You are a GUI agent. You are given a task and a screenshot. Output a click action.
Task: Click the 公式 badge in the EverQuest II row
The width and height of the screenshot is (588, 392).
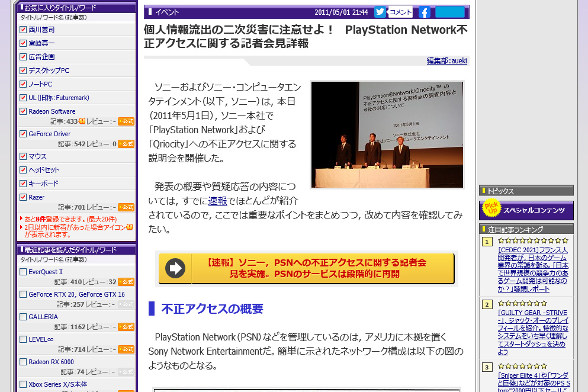pyautogui.click(x=126, y=282)
